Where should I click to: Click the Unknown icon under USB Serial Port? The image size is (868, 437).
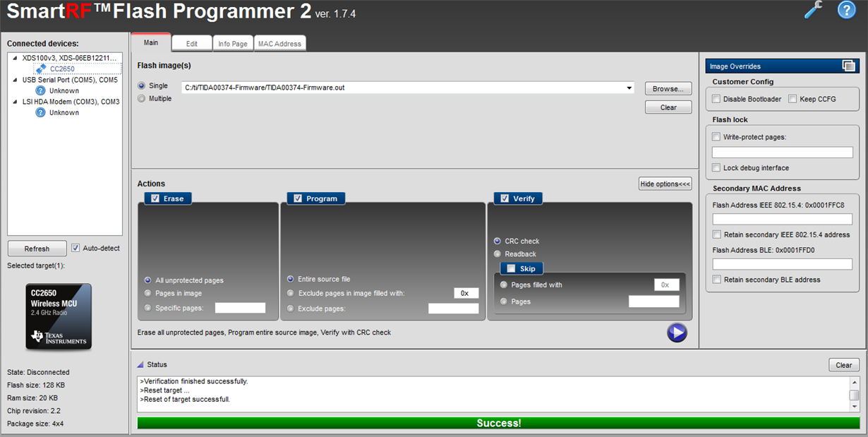click(41, 90)
